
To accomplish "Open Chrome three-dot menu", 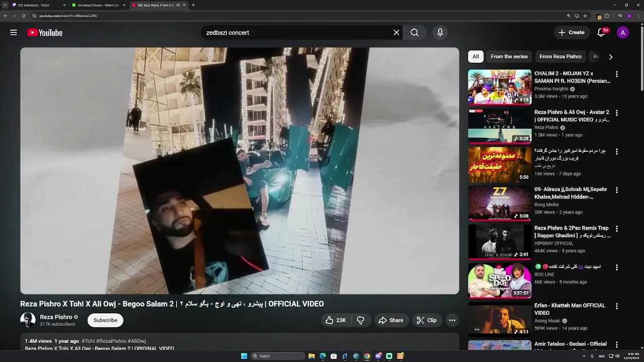I will click(638, 16).
